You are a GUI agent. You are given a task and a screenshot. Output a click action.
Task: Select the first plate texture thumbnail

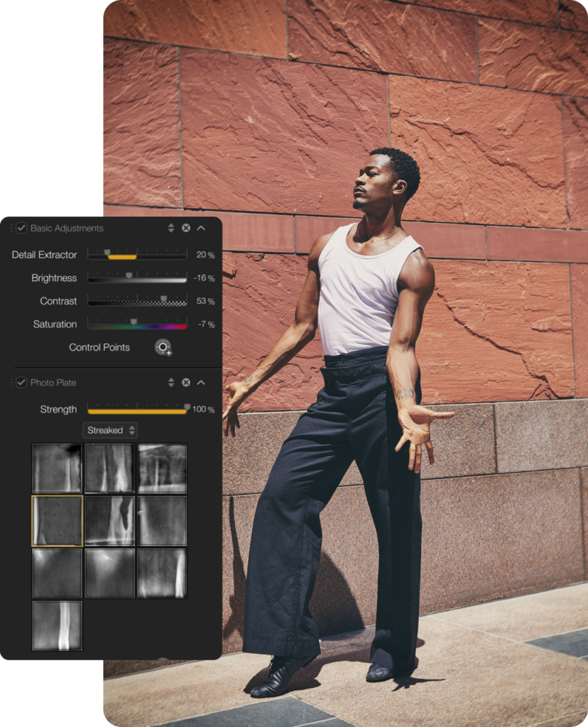(57, 469)
